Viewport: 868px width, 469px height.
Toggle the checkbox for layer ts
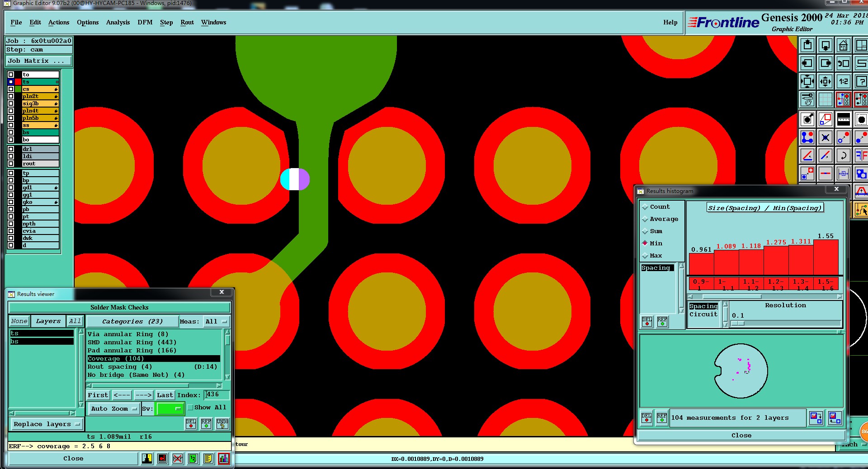click(11, 82)
